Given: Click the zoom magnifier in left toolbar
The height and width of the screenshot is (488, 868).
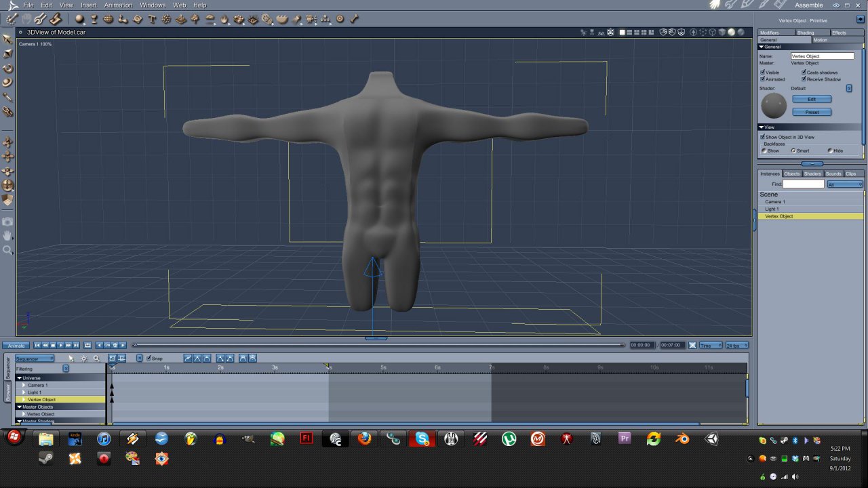Looking at the screenshot, I should [8, 250].
